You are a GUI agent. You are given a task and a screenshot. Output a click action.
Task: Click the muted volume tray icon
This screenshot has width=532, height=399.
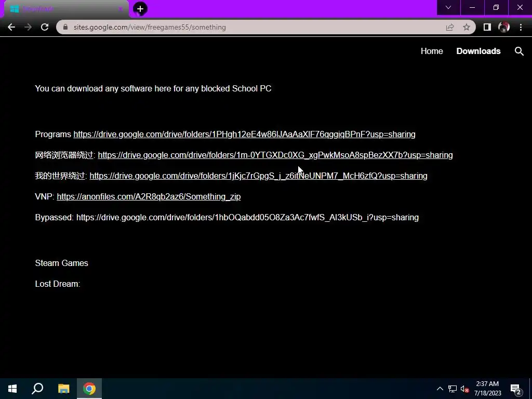point(465,389)
